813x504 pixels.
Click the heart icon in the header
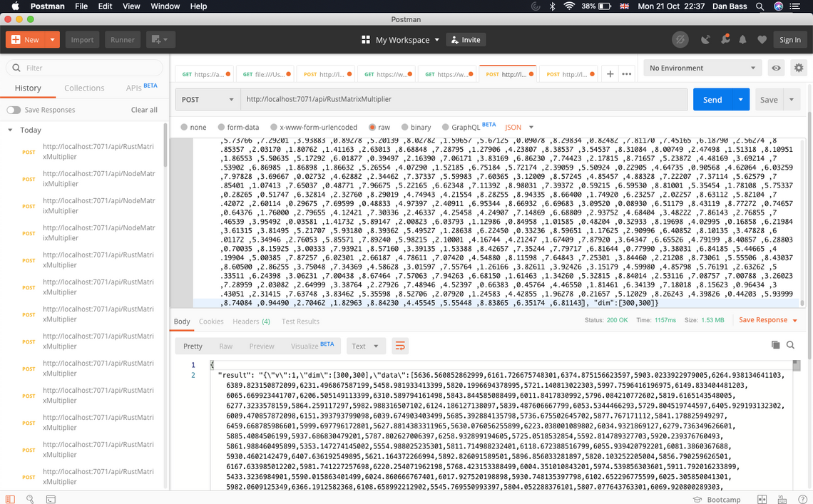point(762,39)
